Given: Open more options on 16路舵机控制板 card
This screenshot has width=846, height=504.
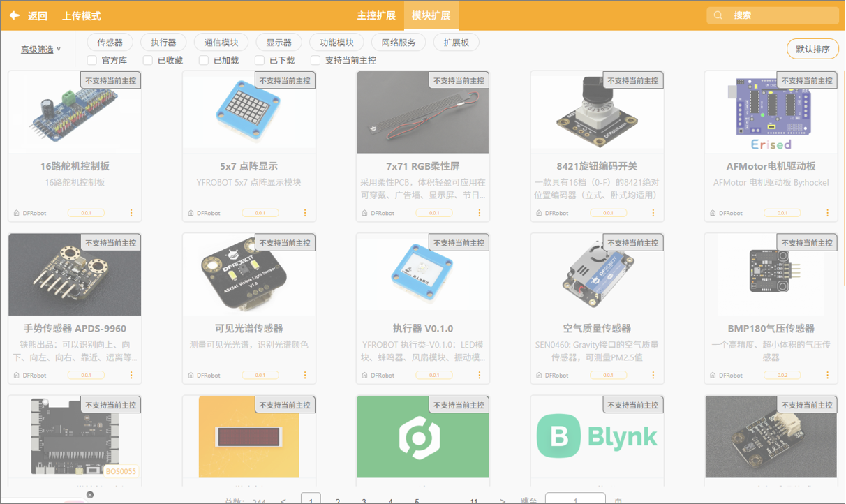Looking at the screenshot, I should [x=131, y=213].
